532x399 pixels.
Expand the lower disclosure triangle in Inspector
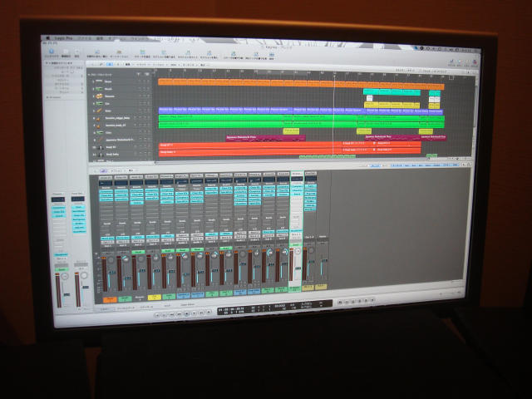(47, 97)
